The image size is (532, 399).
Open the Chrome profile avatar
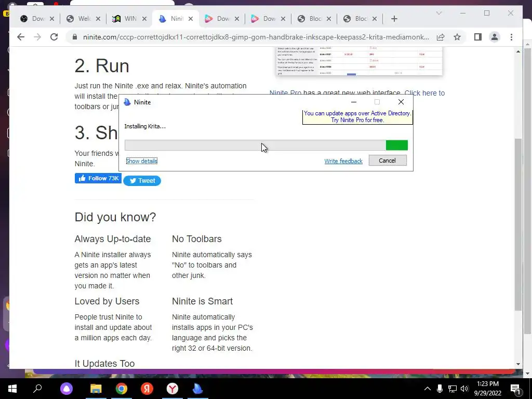(x=495, y=37)
